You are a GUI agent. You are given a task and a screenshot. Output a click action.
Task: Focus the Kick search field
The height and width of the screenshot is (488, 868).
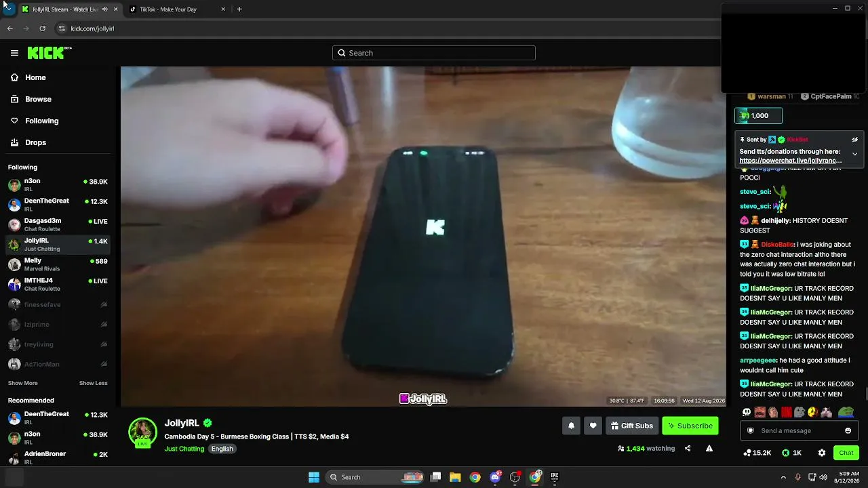pyautogui.click(x=434, y=53)
